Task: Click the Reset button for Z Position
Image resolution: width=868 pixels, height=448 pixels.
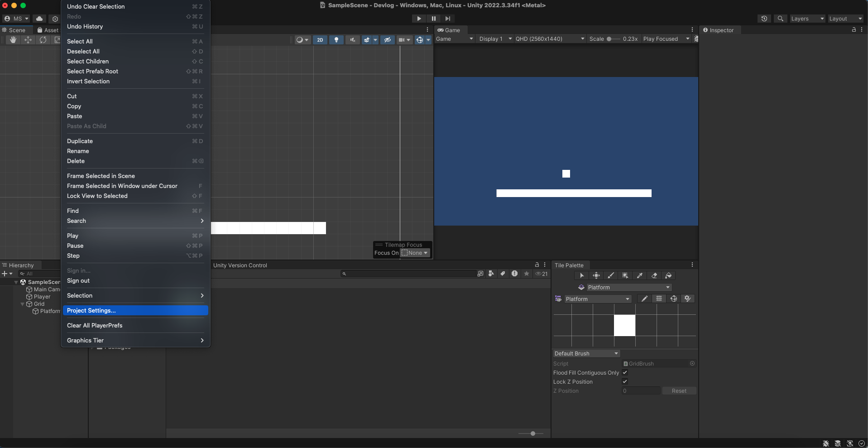Action: pyautogui.click(x=679, y=390)
